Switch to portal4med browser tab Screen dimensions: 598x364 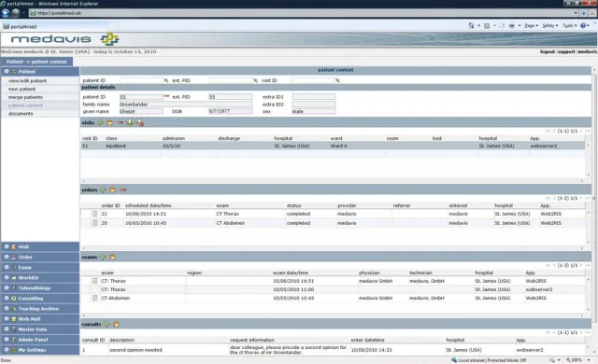[55, 27]
